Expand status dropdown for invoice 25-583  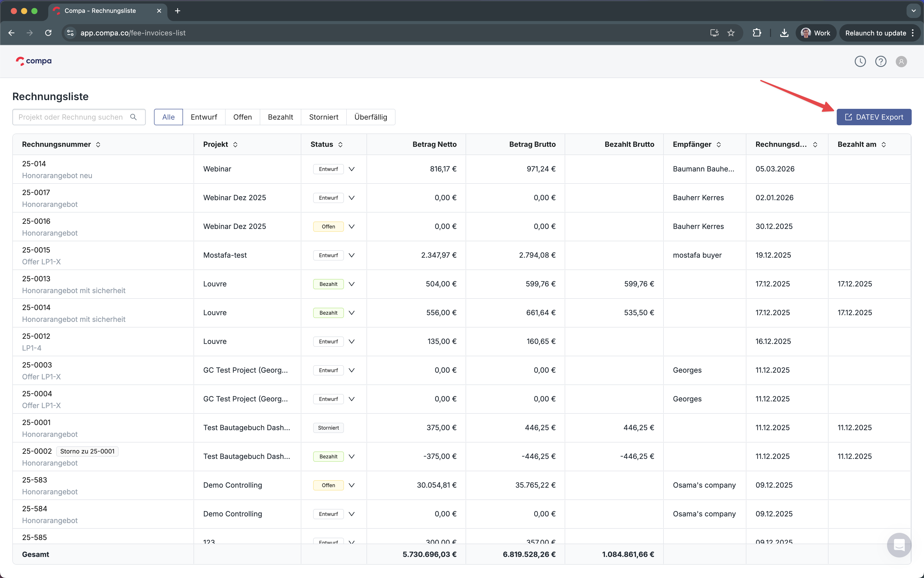352,485
